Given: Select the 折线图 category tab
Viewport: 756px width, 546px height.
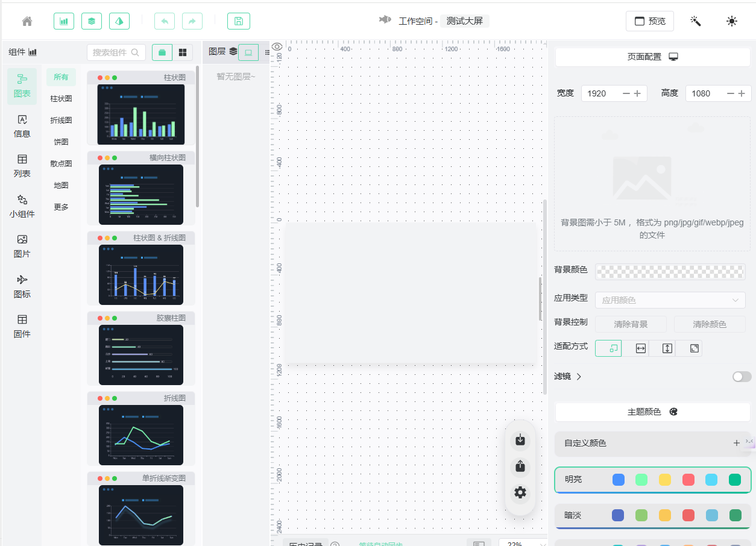Looking at the screenshot, I should point(61,121).
